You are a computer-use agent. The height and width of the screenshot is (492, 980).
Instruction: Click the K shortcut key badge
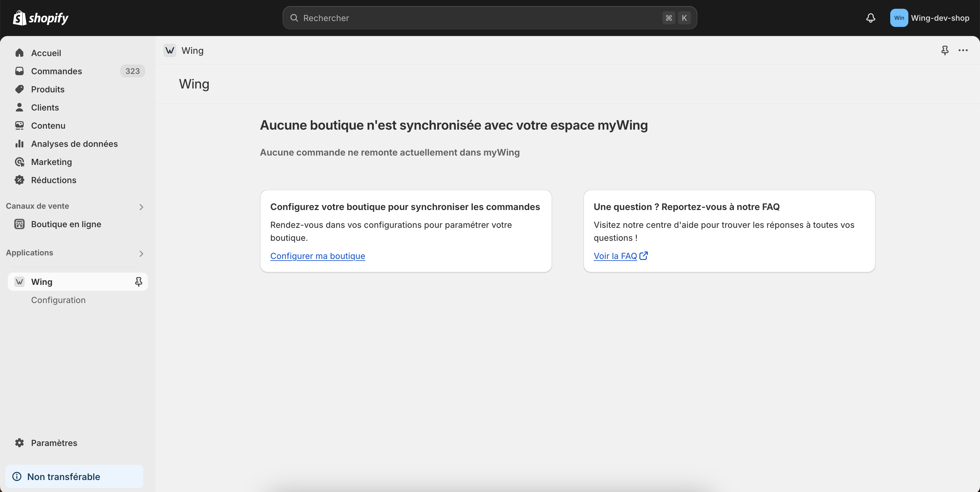pyautogui.click(x=684, y=18)
